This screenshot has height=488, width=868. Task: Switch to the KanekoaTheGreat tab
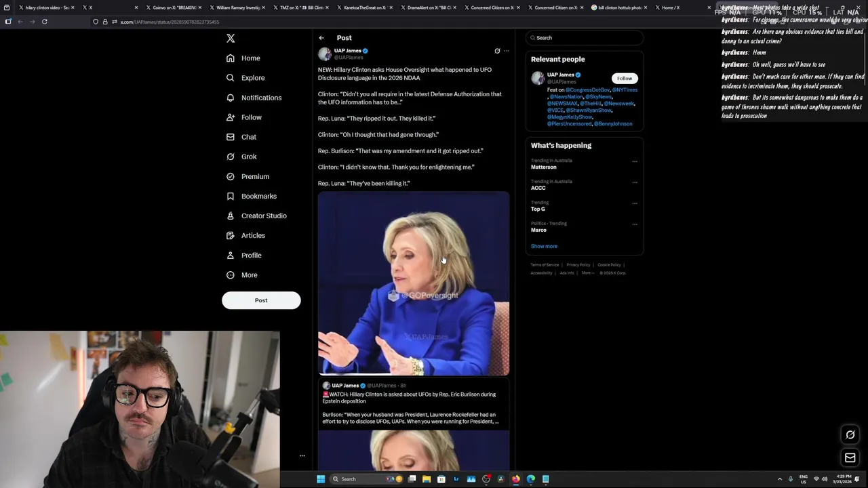pos(365,7)
